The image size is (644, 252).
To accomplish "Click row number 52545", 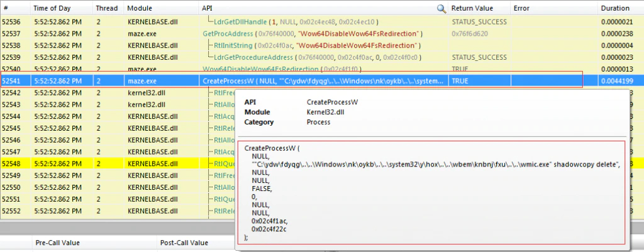I will point(10,128).
